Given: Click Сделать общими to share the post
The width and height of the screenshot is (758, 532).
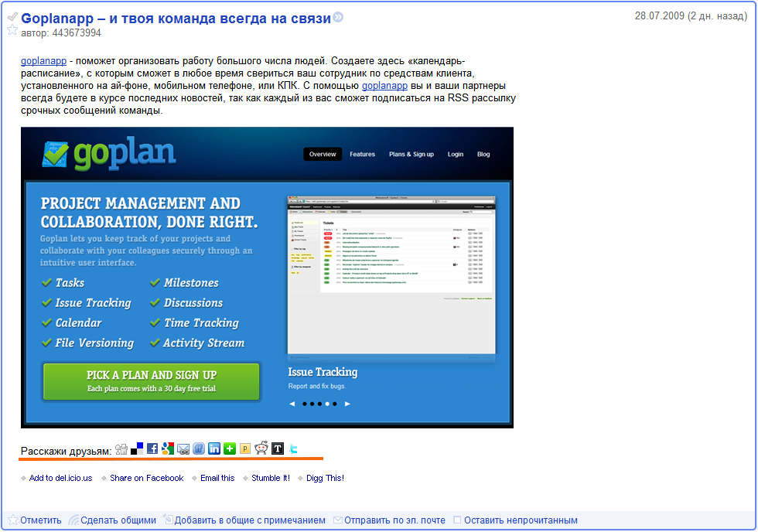Looking at the screenshot, I should 112,520.
